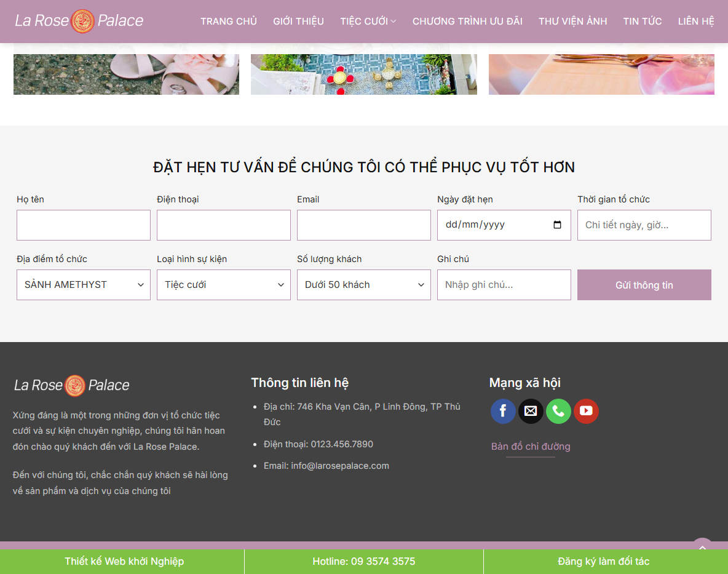
Task: Click the Đăng ký làm đối tác footer link
Action: coord(603,561)
